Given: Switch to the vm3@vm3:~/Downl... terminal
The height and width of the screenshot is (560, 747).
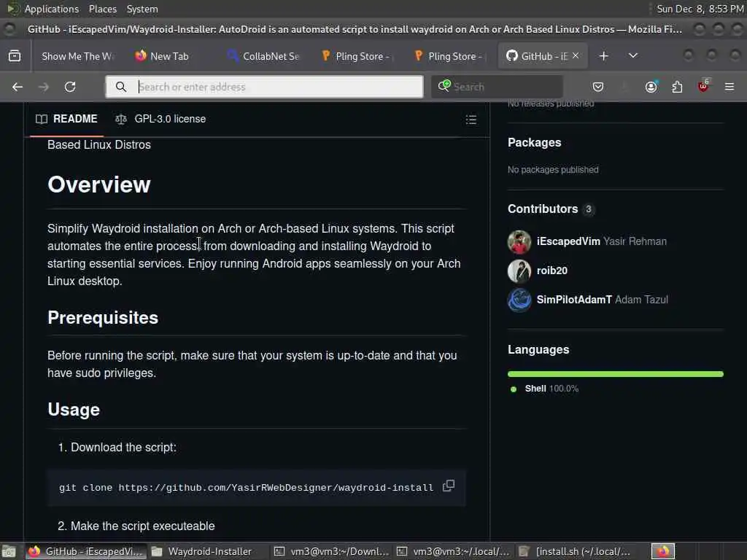Looking at the screenshot, I should coord(332,551).
